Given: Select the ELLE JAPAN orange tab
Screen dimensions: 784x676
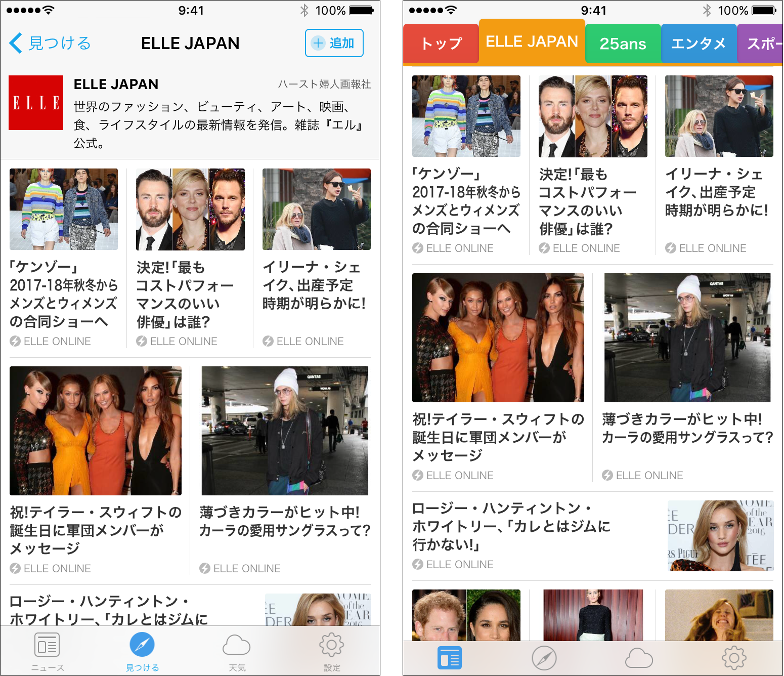Looking at the screenshot, I should (532, 41).
